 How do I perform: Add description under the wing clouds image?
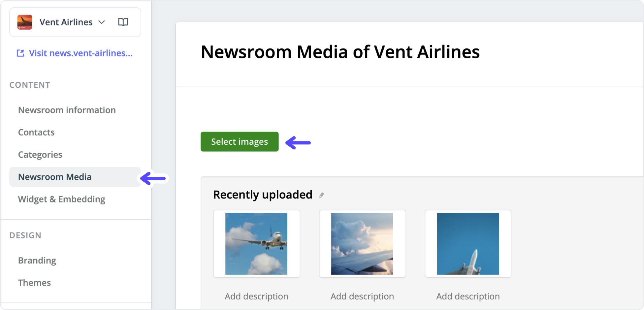point(362,296)
